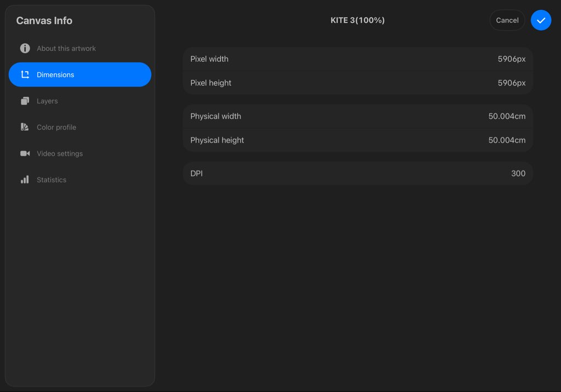Click the Physical width label
561x392 pixels.
(x=216, y=116)
